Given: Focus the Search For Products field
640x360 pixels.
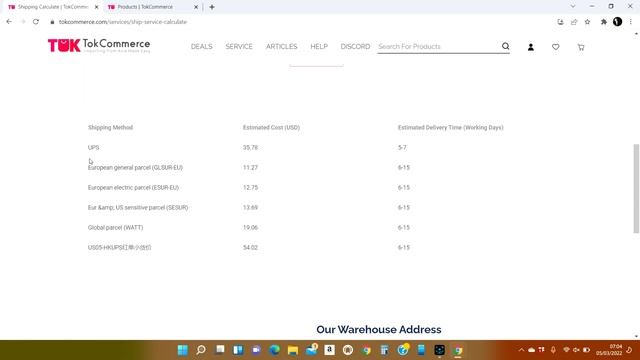Looking at the screenshot, I should tap(438, 47).
